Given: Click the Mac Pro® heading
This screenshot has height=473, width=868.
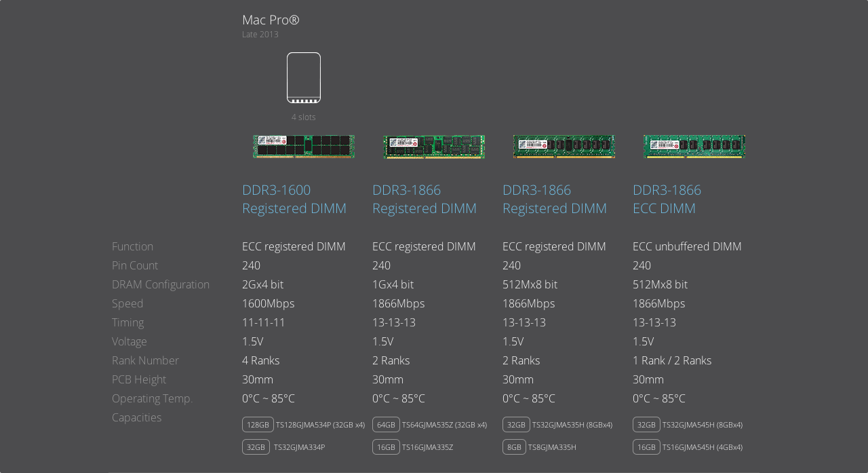Looking at the screenshot, I should (x=271, y=20).
